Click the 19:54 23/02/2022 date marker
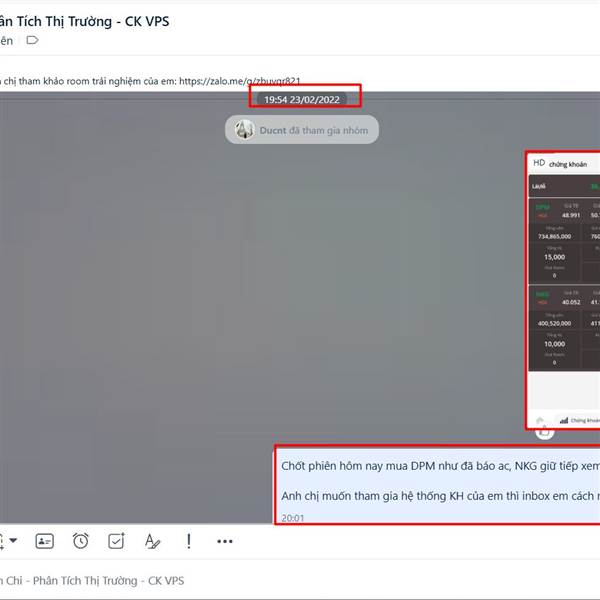 (x=302, y=99)
